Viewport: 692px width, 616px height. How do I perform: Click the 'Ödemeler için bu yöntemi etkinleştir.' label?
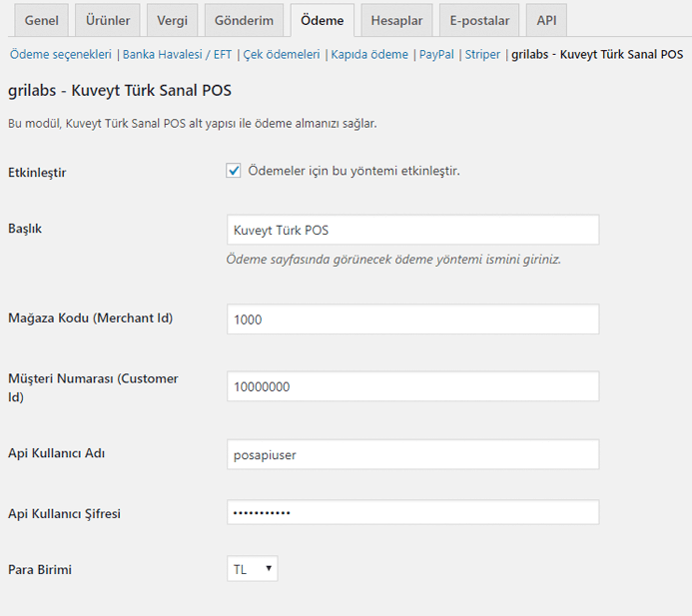coord(353,171)
